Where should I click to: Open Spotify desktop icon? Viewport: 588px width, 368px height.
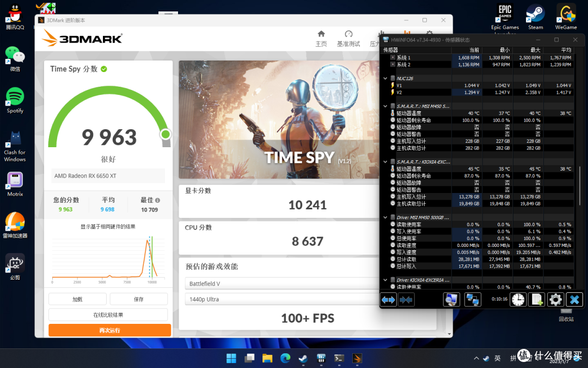15,100
